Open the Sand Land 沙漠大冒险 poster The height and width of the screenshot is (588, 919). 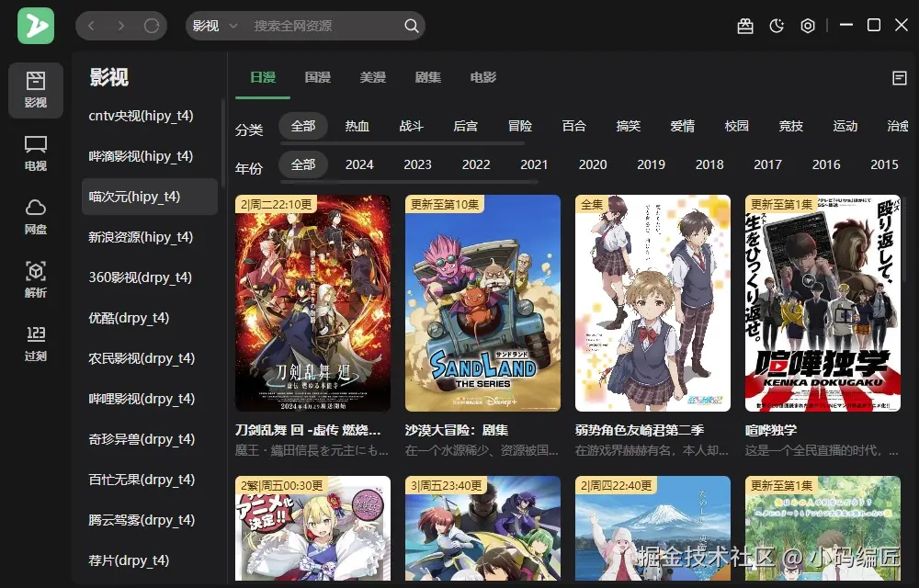(x=482, y=303)
